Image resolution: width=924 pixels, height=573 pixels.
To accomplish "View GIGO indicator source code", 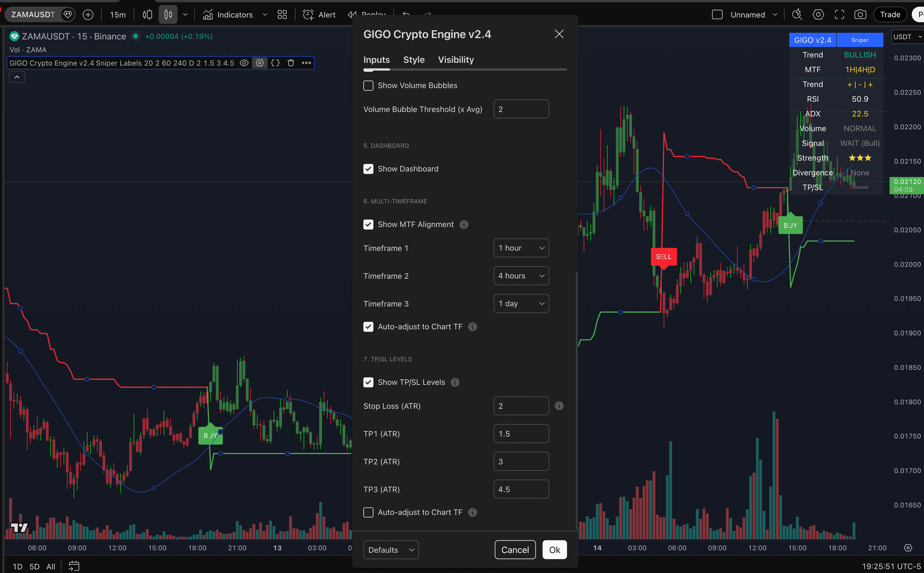I will pyautogui.click(x=275, y=63).
